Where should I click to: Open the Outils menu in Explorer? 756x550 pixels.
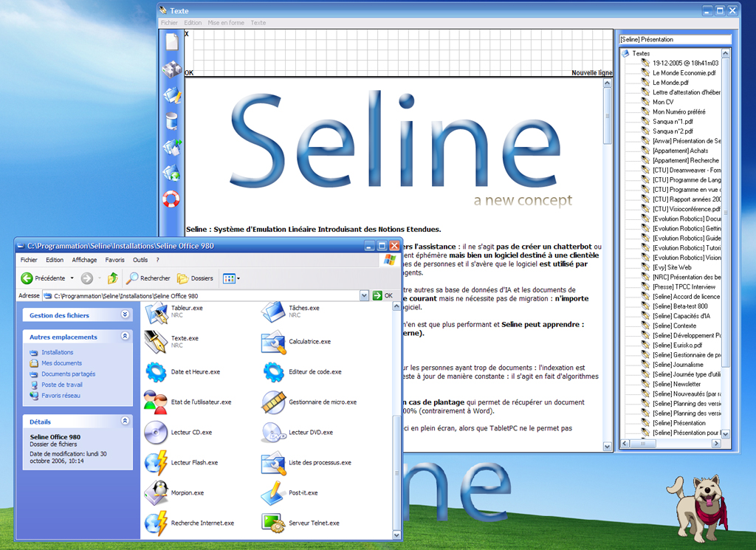click(x=140, y=260)
